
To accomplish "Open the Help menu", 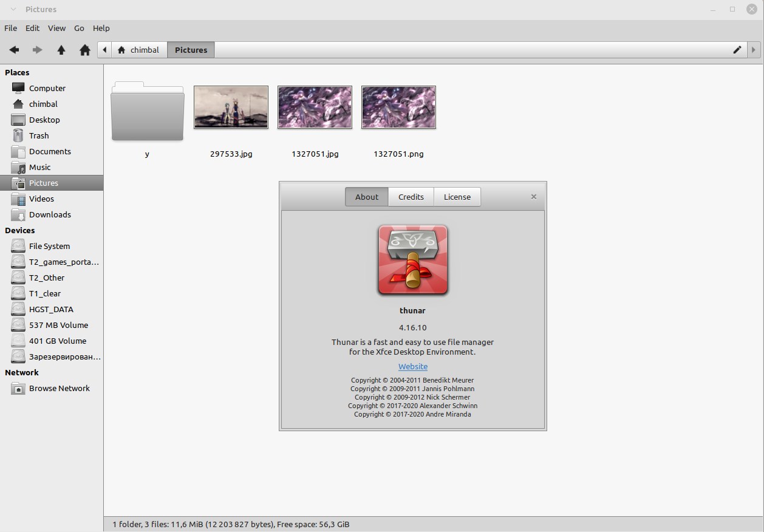I will click(101, 28).
